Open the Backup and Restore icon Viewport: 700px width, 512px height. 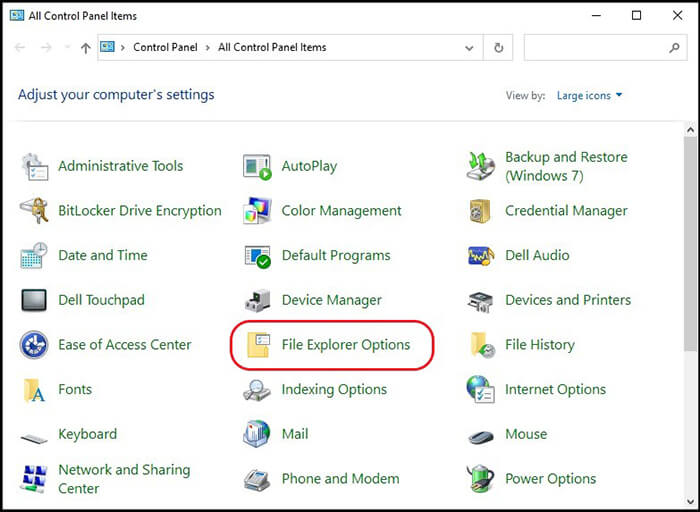coord(480,167)
